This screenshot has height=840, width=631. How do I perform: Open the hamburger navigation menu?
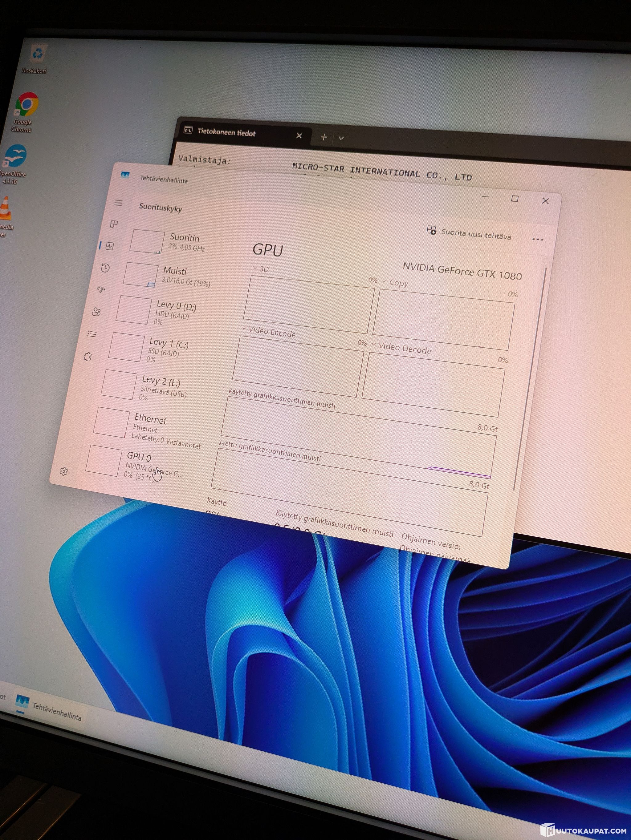point(118,203)
